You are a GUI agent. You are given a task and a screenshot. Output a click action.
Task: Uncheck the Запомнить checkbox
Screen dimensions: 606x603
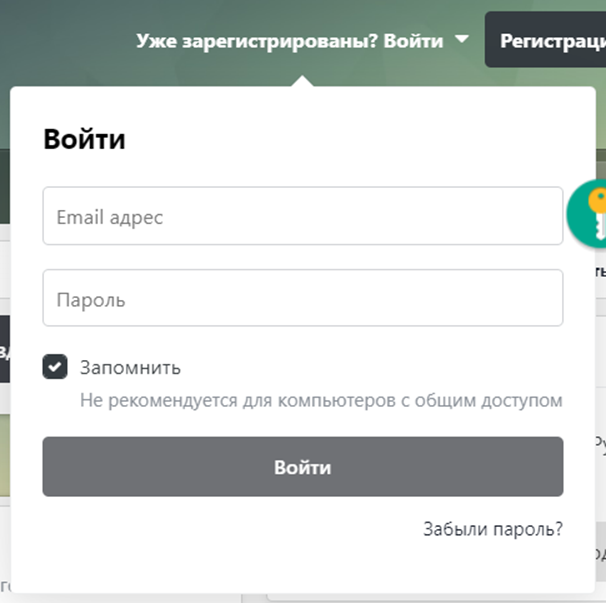(x=54, y=367)
